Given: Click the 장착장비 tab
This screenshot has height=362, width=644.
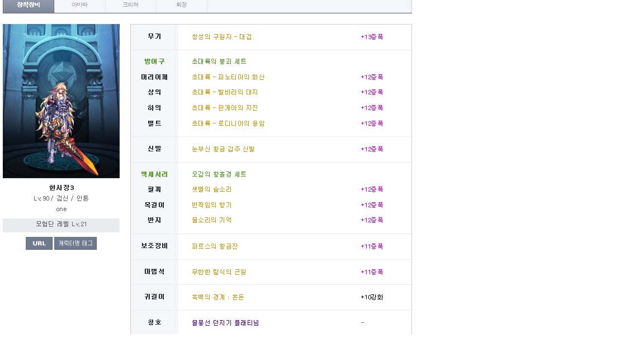Looking at the screenshot, I should tap(28, 5).
